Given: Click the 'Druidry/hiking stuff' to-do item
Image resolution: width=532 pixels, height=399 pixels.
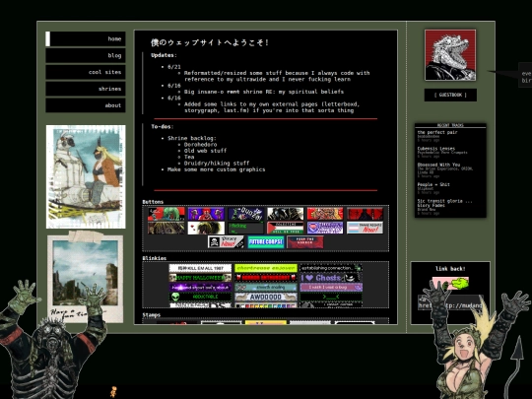Looking at the screenshot, I should [217, 164].
